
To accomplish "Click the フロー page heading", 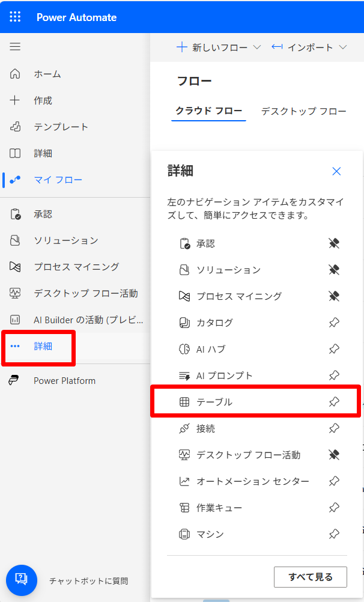I will click(194, 81).
